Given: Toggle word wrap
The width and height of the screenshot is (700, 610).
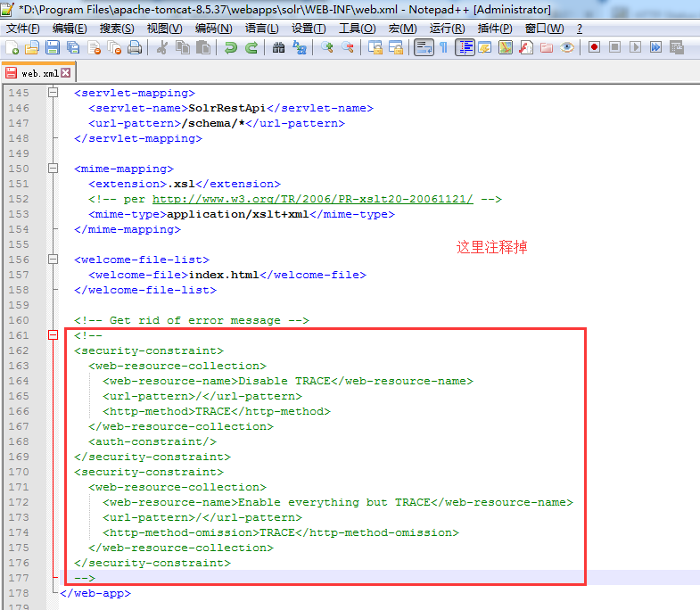Looking at the screenshot, I should click(x=424, y=47).
